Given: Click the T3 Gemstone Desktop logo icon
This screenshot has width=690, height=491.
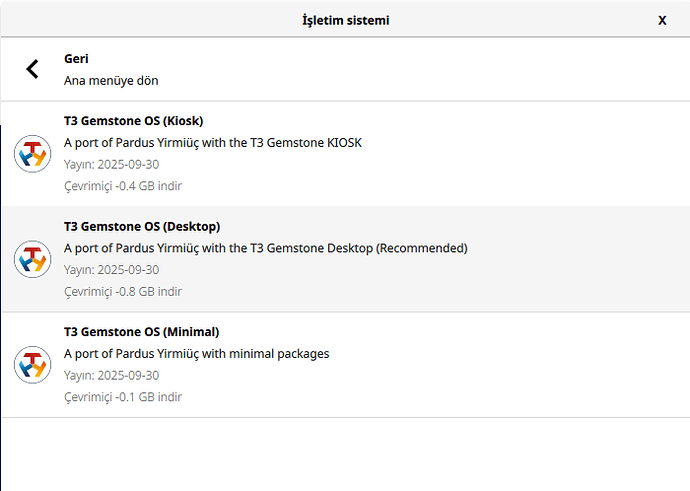Looking at the screenshot, I should (x=32, y=259).
